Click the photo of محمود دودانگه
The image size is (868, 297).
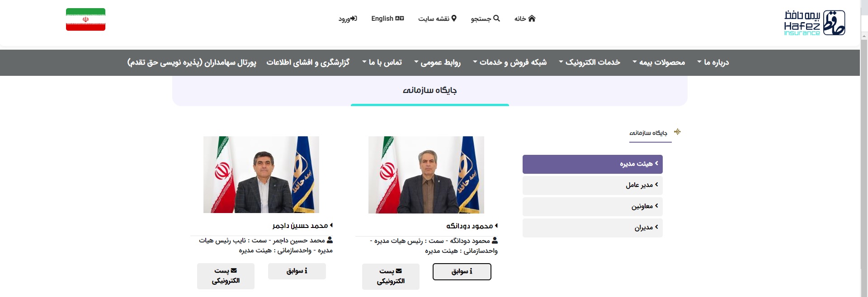coord(426,175)
